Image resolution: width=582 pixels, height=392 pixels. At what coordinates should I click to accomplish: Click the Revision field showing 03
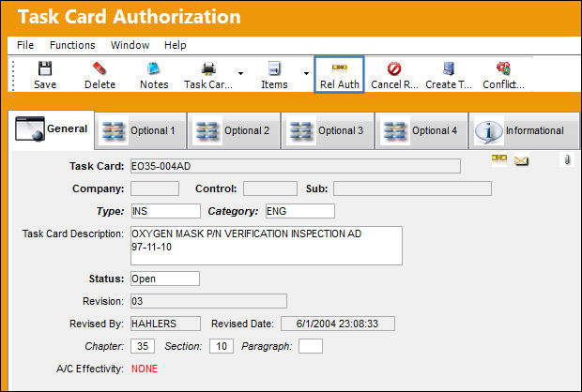pyautogui.click(x=208, y=301)
